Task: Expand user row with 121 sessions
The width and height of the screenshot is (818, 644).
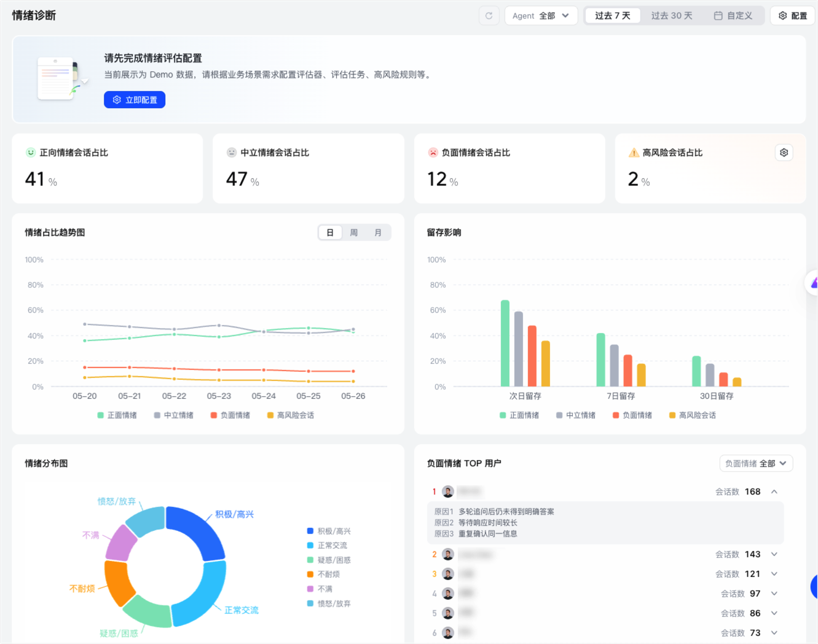Action: [774, 574]
